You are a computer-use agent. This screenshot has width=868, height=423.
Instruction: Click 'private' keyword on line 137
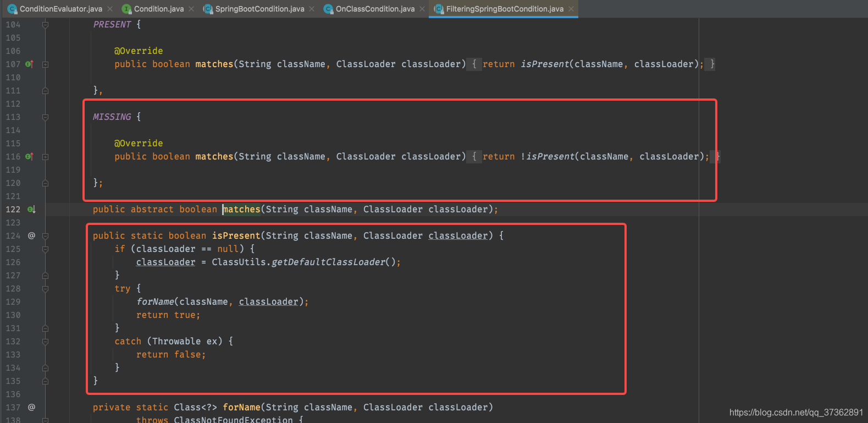point(112,407)
